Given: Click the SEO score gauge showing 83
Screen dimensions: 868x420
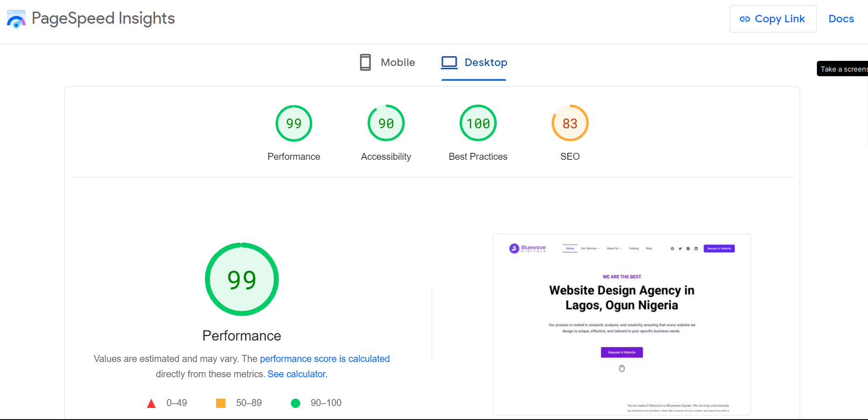Looking at the screenshot, I should pos(570,123).
